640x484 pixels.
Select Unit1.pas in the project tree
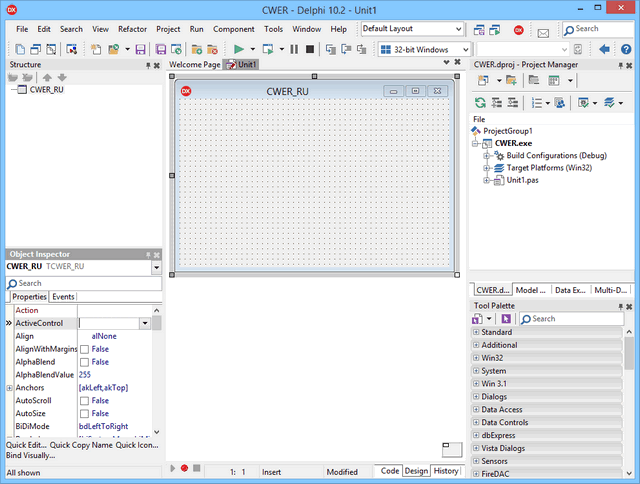click(x=525, y=181)
